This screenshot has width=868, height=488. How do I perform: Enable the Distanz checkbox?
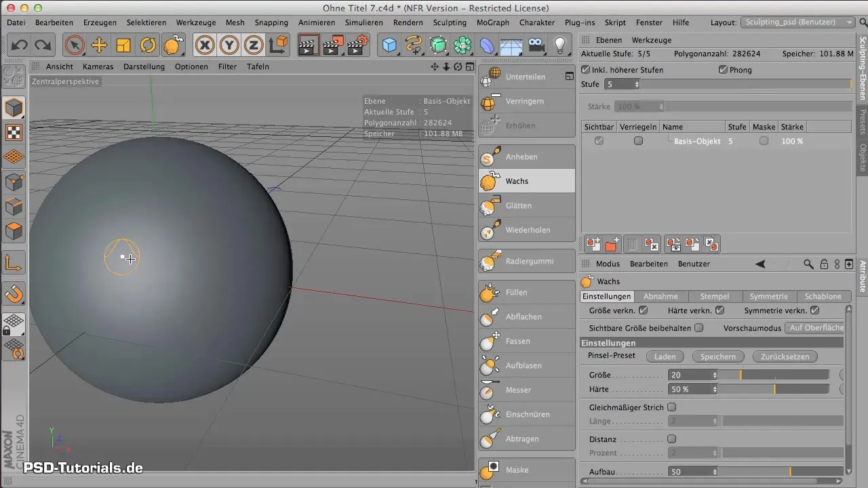[672, 439]
